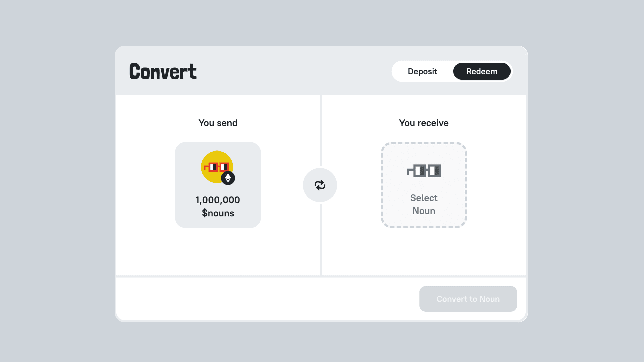Click the blank area below the send card
The width and height of the screenshot is (644, 362).
(x=218, y=251)
